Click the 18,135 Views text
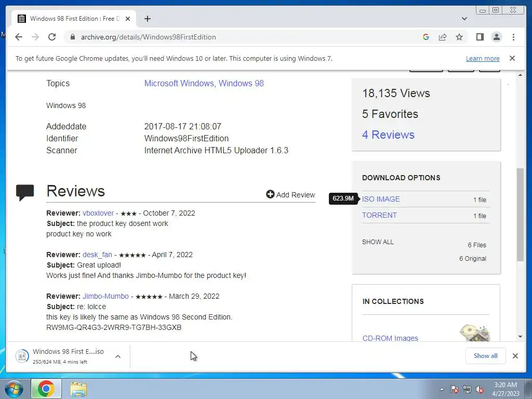Image resolution: width=532 pixels, height=399 pixels. click(x=396, y=94)
